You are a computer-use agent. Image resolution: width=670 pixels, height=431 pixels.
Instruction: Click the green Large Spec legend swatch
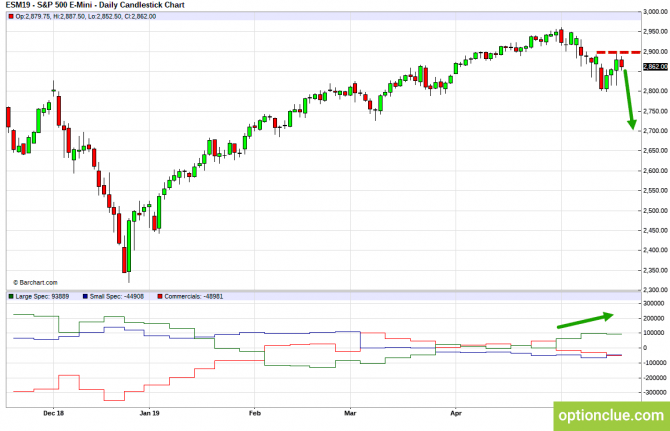[11, 296]
